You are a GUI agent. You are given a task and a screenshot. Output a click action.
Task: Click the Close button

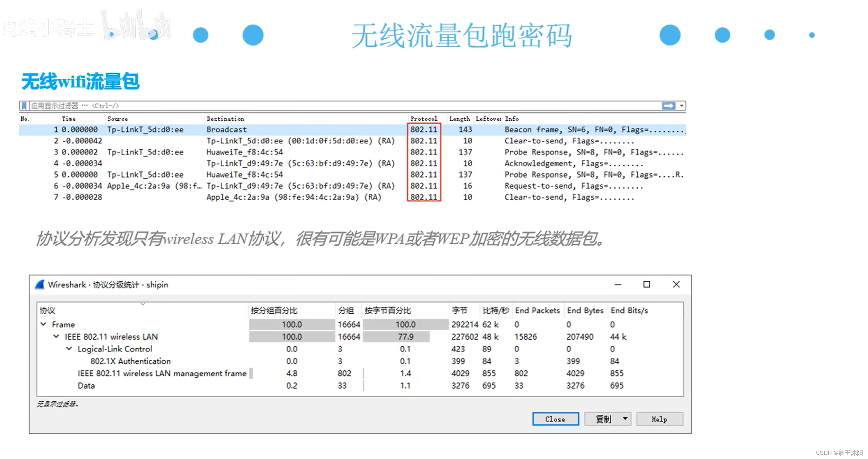coord(556,419)
